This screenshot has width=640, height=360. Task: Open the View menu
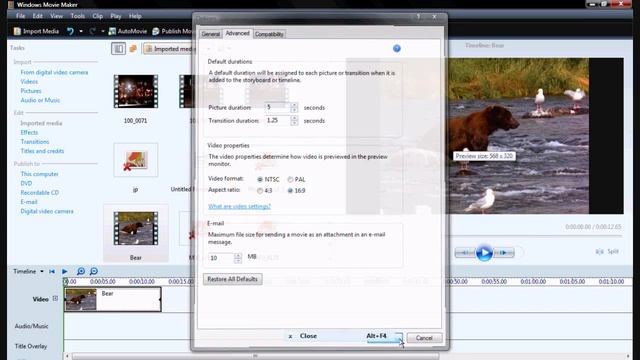pyautogui.click(x=56, y=16)
